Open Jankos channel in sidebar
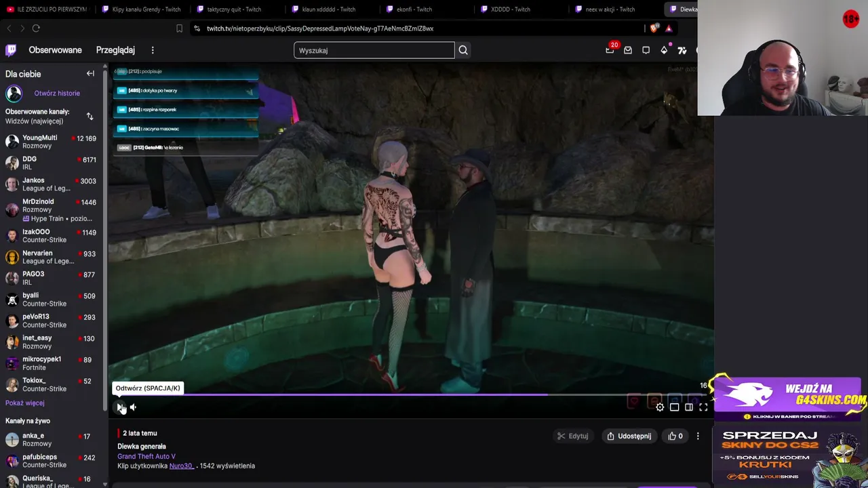The width and height of the screenshot is (868, 488). (x=51, y=184)
